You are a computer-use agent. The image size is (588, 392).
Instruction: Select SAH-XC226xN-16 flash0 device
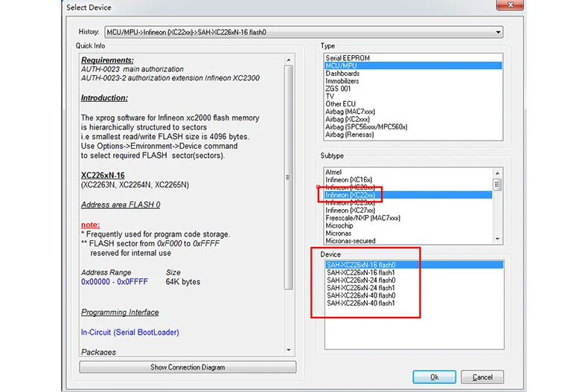point(414,265)
